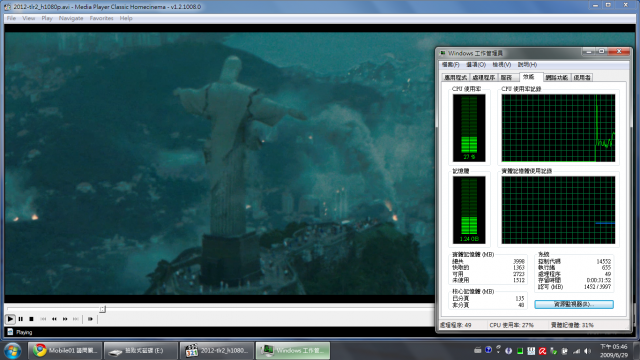
Task: Open Task Manager 說明(H) menu
Action: pyautogui.click(x=527, y=64)
